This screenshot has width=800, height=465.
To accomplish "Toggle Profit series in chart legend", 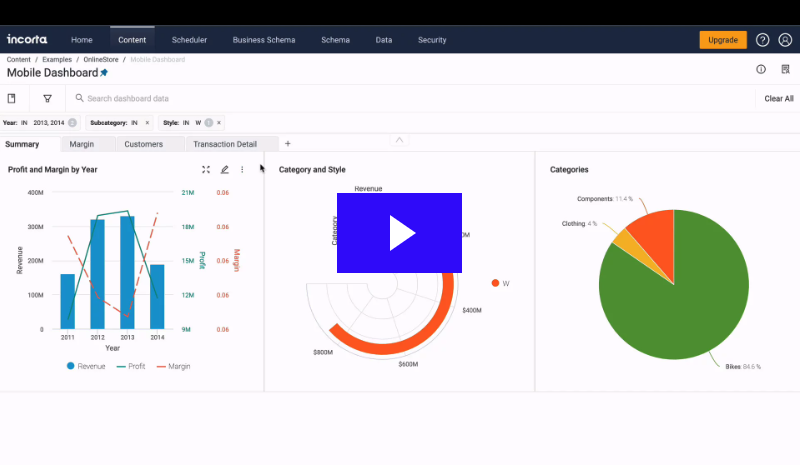I will click(131, 366).
